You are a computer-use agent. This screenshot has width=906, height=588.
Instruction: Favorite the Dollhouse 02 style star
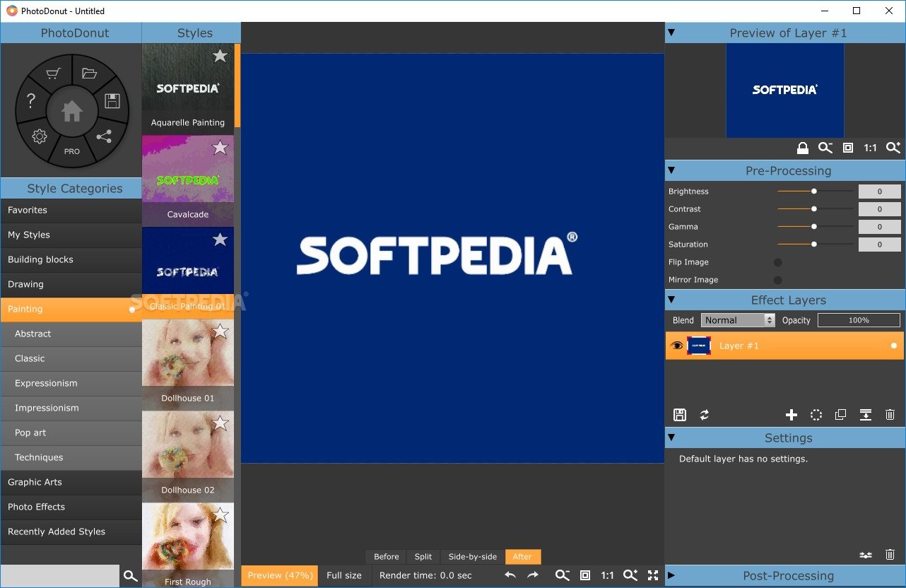(220, 423)
